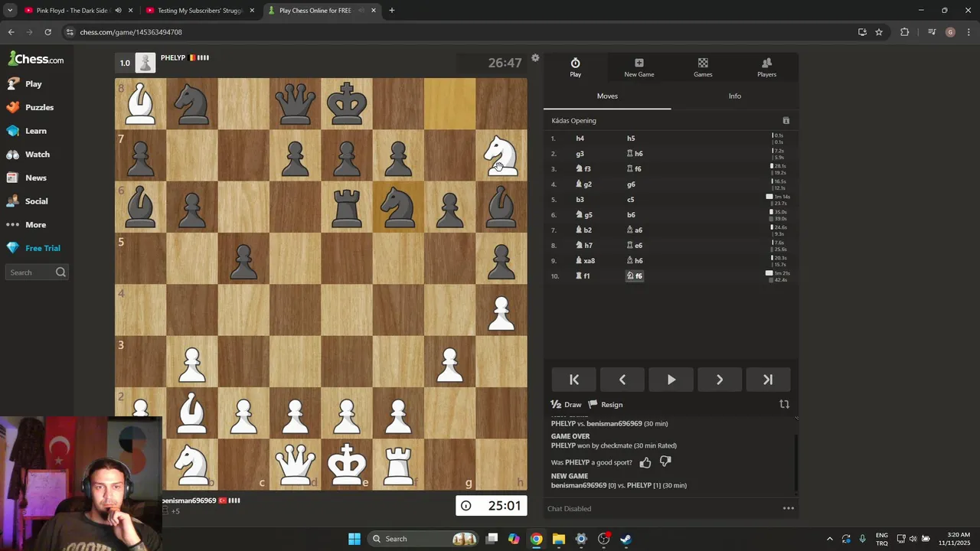Screen dimensions: 980x551
Task: Switch to Testing My Subscribers tab
Action: pyautogui.click(x=201, y=11)
